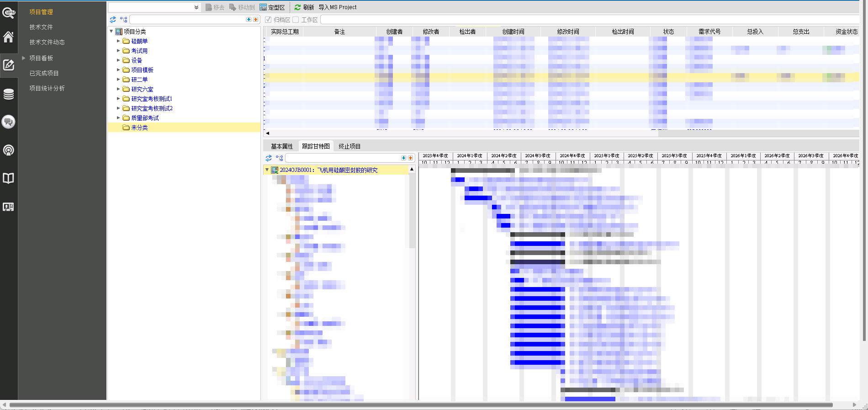Select the edit/pencil module icon in sidebar

(x=9, y=65)
